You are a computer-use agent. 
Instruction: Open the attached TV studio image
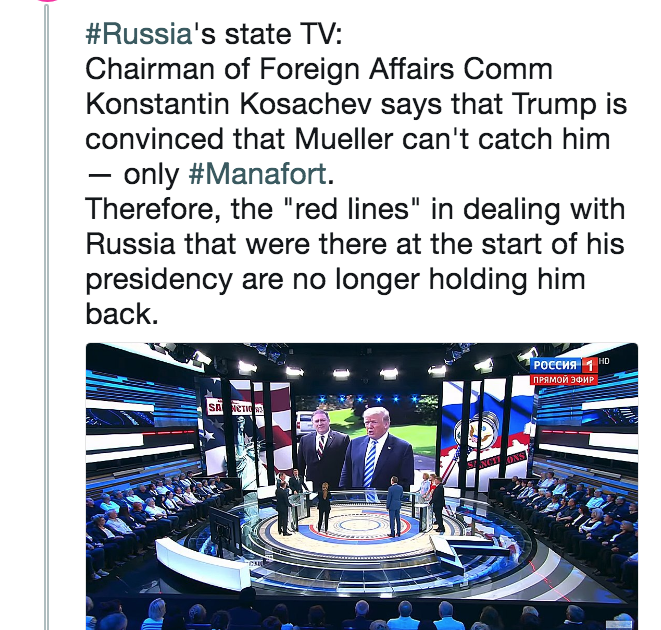click(x=362, y=486)
